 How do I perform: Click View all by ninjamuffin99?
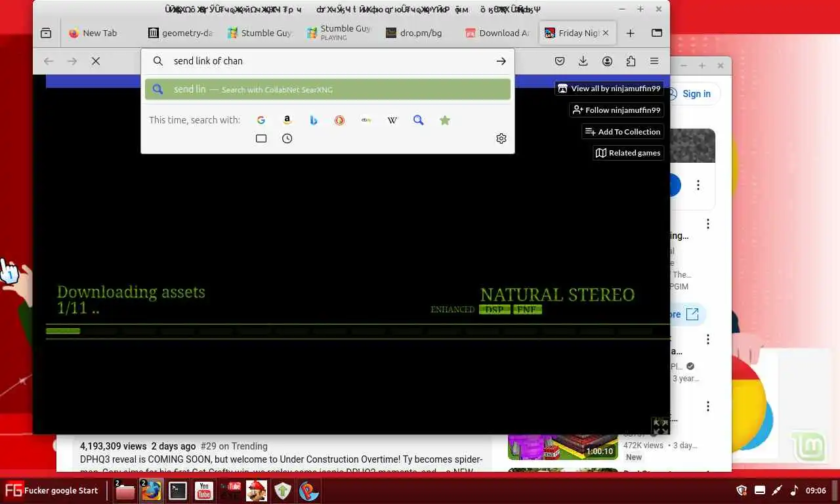coord(609,89)
